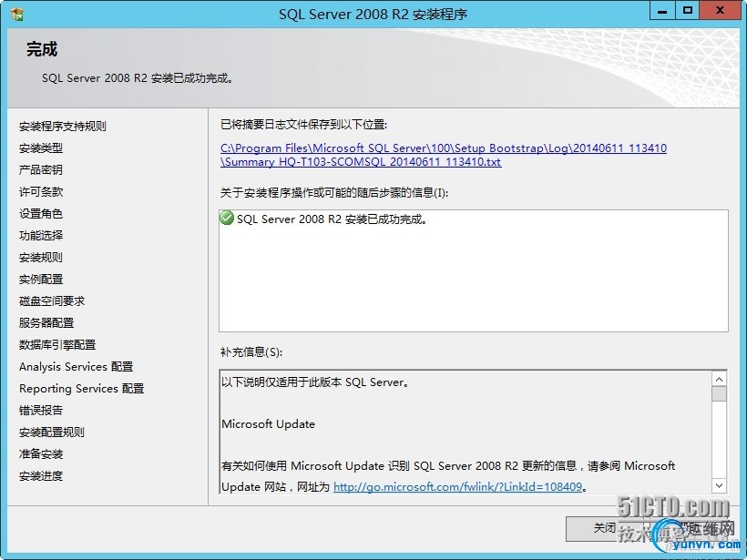Click the scrollbar thumb in supplemental info
The height and width of the screenshot is (560, 747).
[719, 394]
